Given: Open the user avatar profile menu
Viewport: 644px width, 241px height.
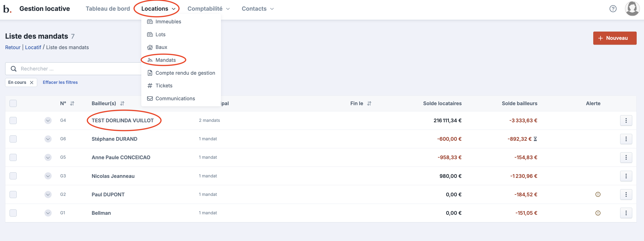Looking at the screenshot, I should tap(632, 8).
